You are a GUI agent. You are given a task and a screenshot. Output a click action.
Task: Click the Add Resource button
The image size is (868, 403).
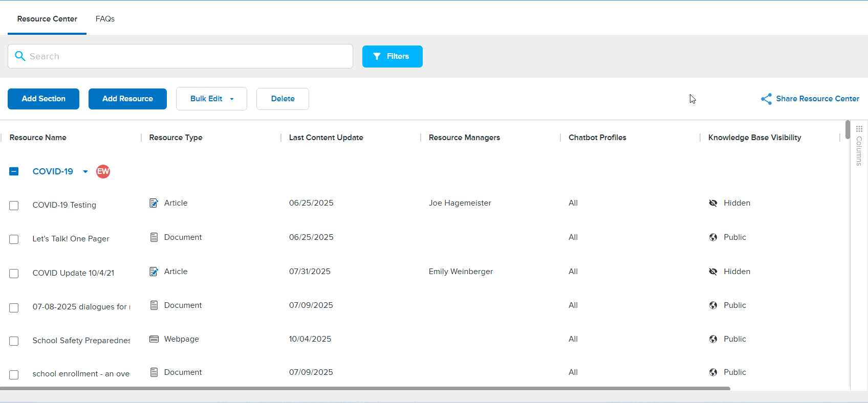(127, 99)
